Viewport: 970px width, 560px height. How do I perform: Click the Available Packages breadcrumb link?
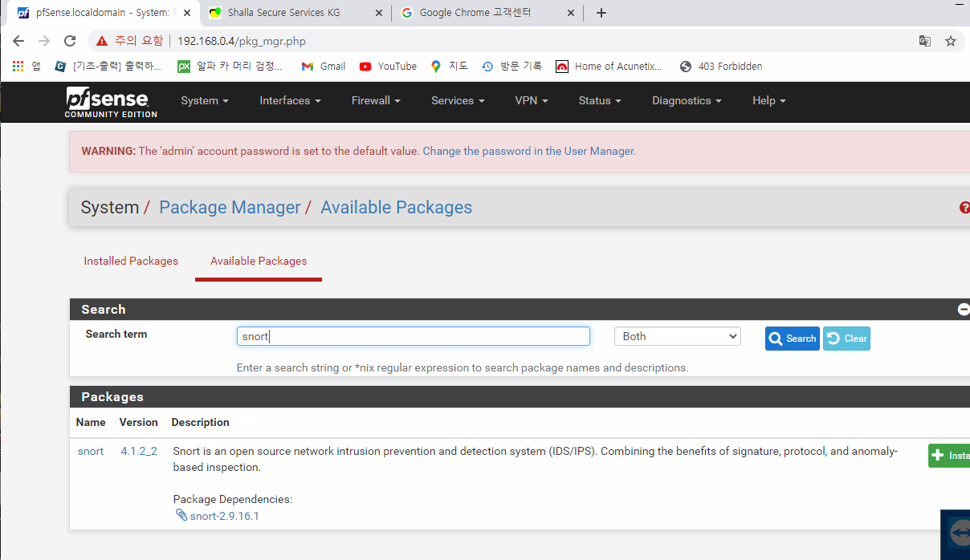point(396,208)
